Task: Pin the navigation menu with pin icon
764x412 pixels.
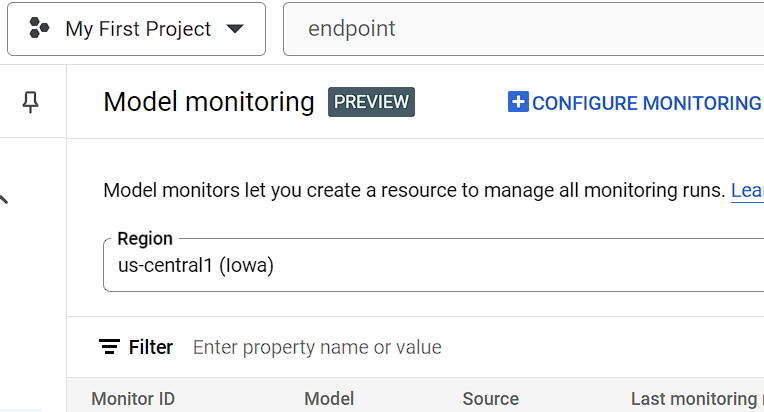Action: [x=31, y=101]
